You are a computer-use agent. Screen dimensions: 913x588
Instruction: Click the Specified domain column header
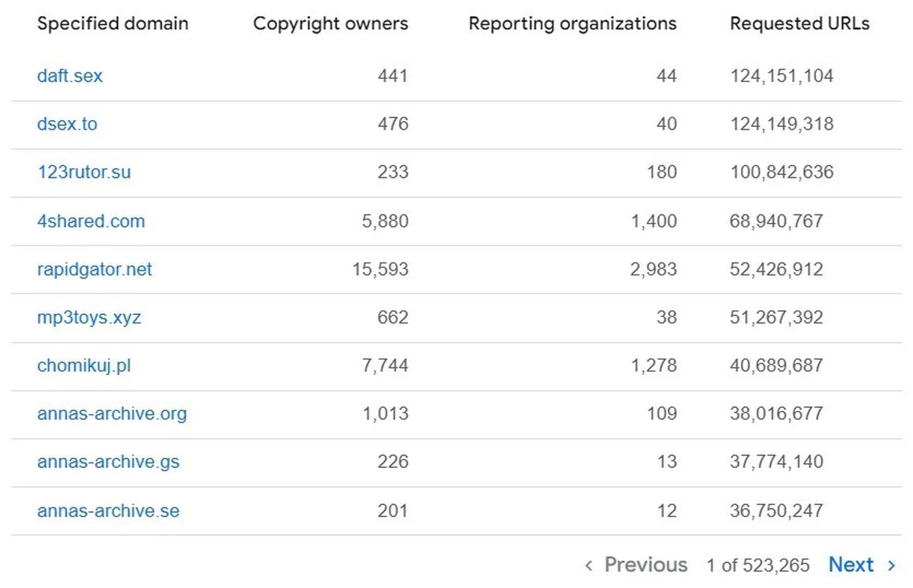113,24
